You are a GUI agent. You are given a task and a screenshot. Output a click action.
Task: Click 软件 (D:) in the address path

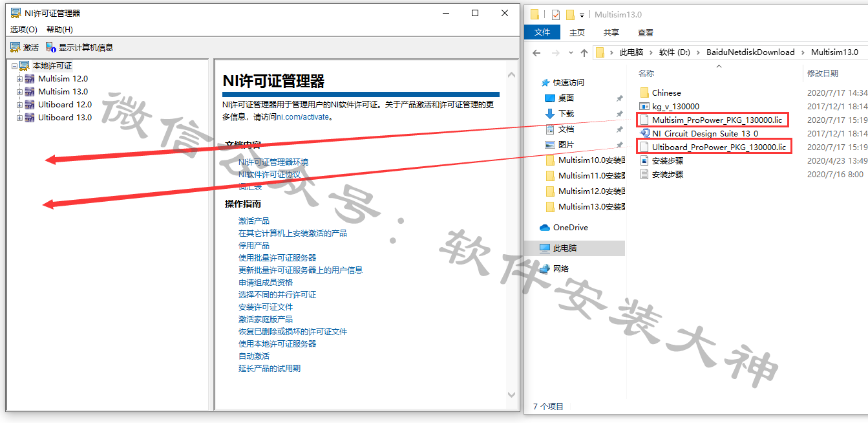pyautogui.click(x=675, y=52)
